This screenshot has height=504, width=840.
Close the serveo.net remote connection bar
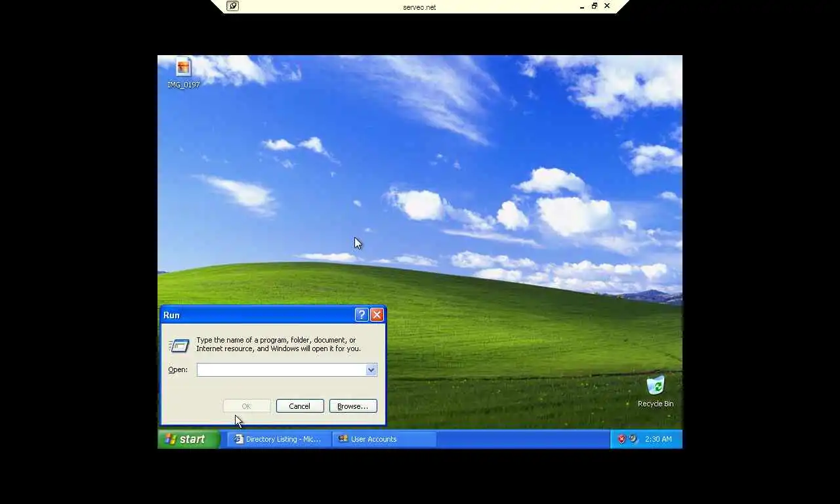coord(607,6)
